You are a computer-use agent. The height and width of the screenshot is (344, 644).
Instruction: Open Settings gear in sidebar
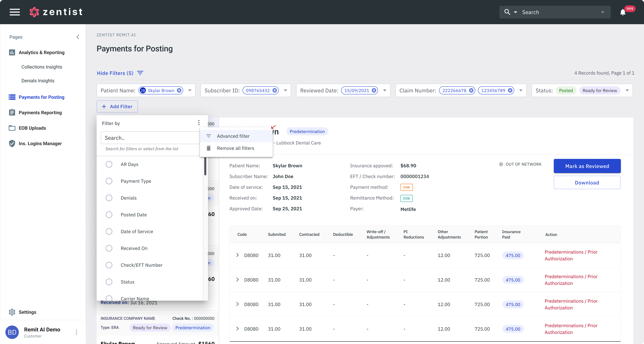(x=12, y=312)
